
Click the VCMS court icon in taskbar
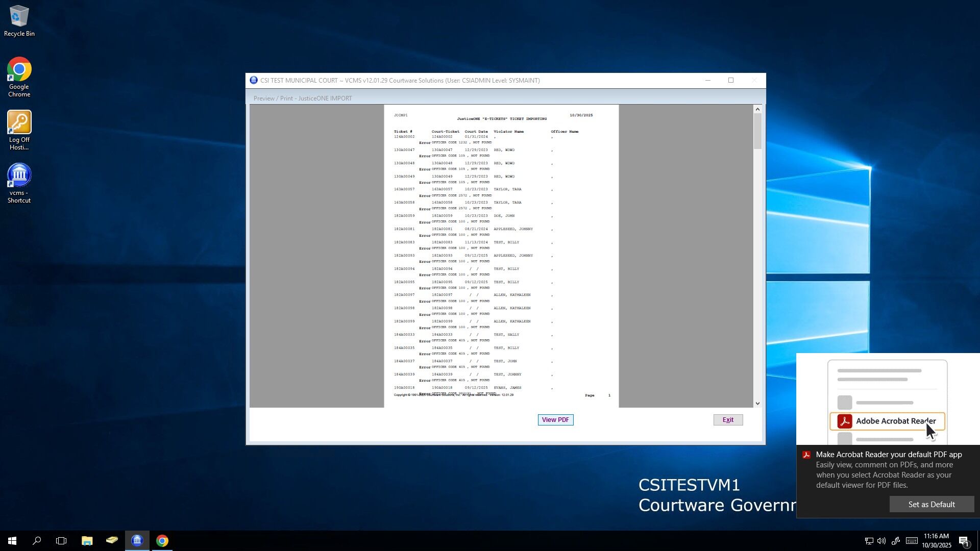[x=137, y=541]
